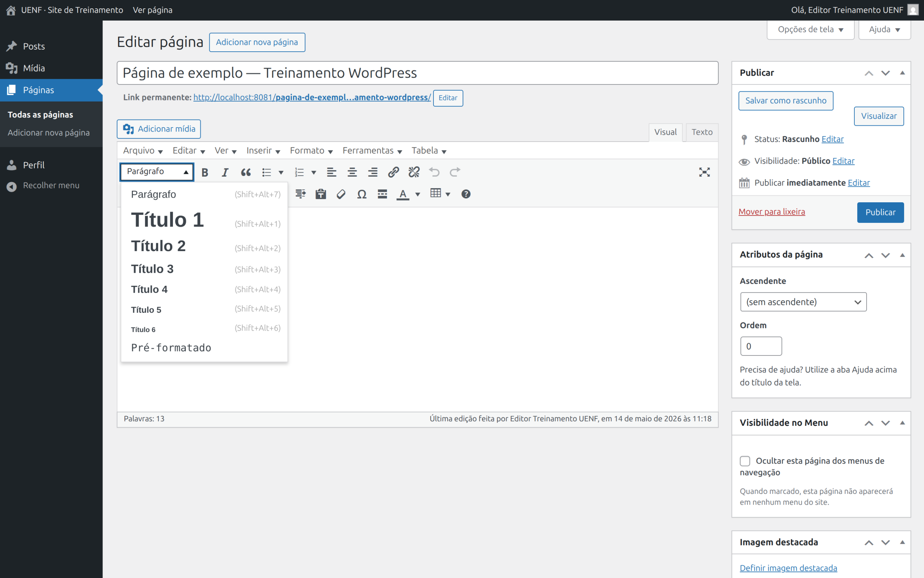The width and height of the screenshot is (924, 578).
Task: Open the Formato editor menu
Action: pyautogui.click(x=311, y=151)
